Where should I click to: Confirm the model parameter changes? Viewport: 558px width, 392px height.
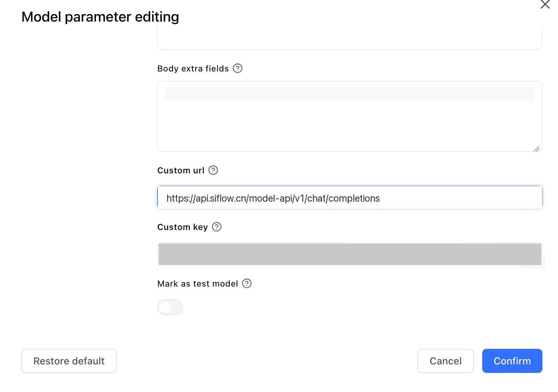click(512, 361)
